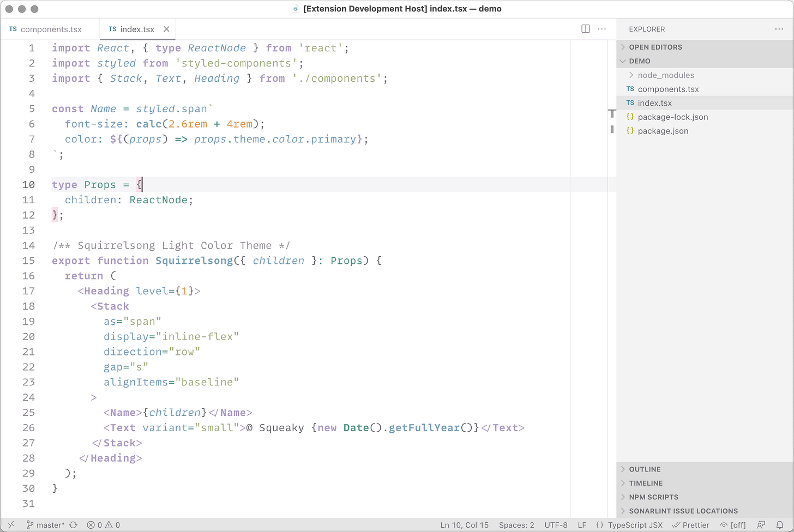Change indentation via Spaces: 2
Image resolution: width=794 pixels, height=532 pixels.
click(516, 525)
